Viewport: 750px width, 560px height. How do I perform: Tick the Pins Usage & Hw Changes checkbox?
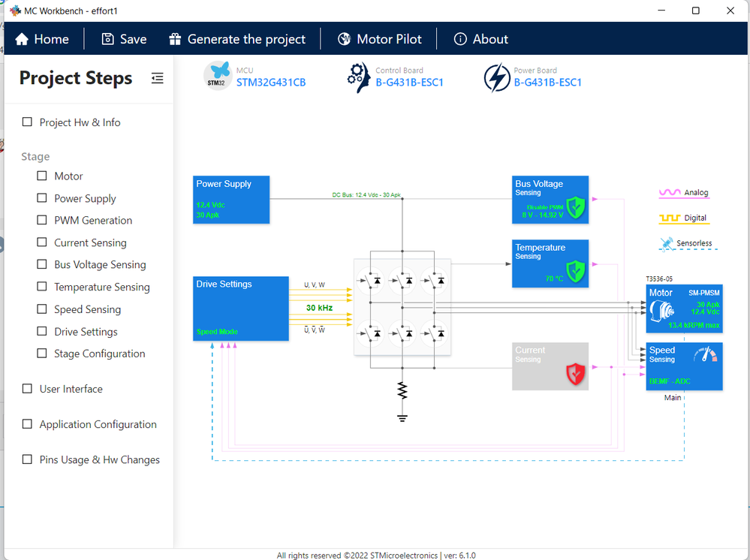[x=27, y=459]
